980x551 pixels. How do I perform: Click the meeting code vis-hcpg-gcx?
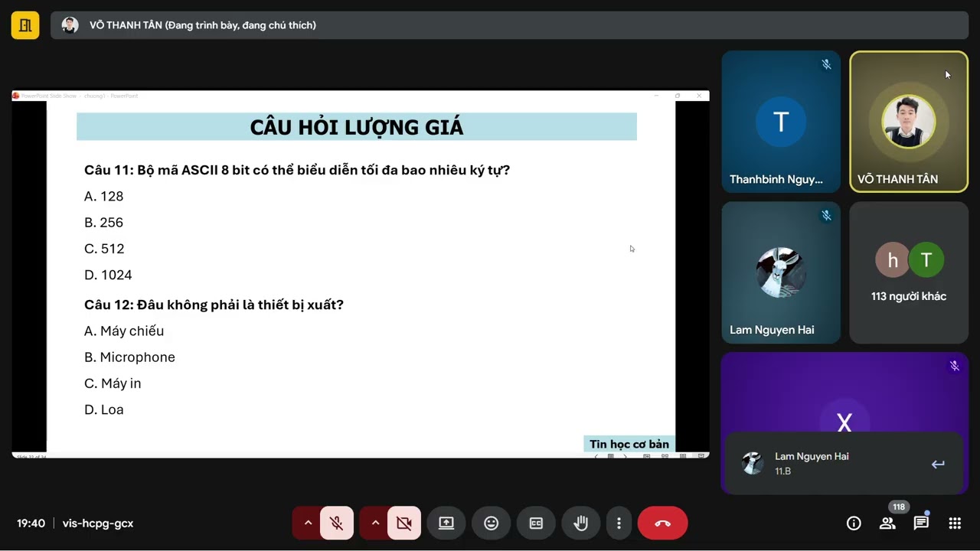98,523
